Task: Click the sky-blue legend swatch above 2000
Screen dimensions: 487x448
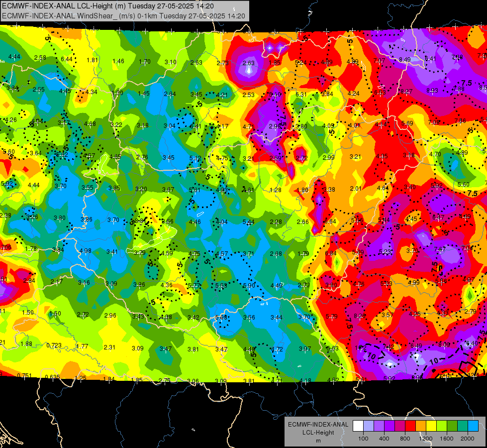Action: point(473,426)
